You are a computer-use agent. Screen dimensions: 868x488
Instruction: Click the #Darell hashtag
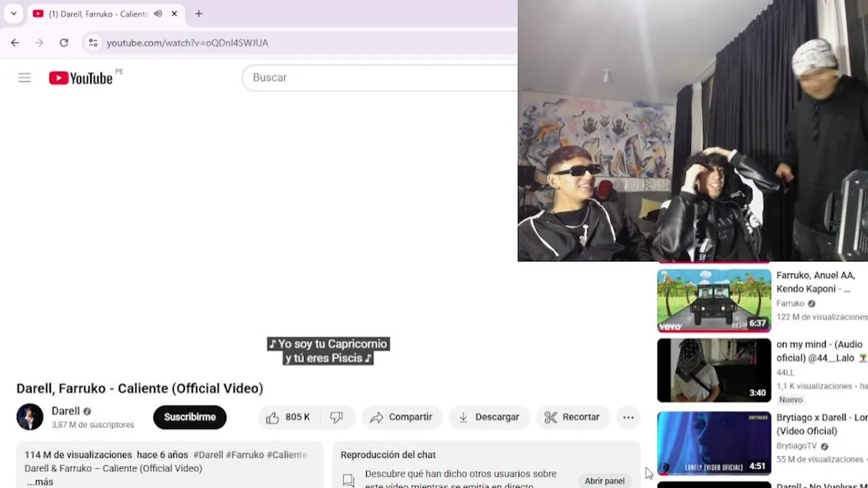[x=208, y=455]
